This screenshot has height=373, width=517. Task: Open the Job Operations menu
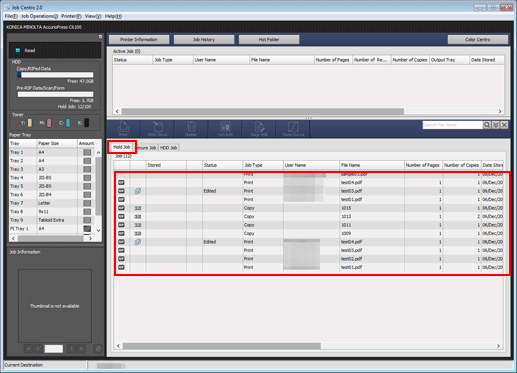[39, 16]
